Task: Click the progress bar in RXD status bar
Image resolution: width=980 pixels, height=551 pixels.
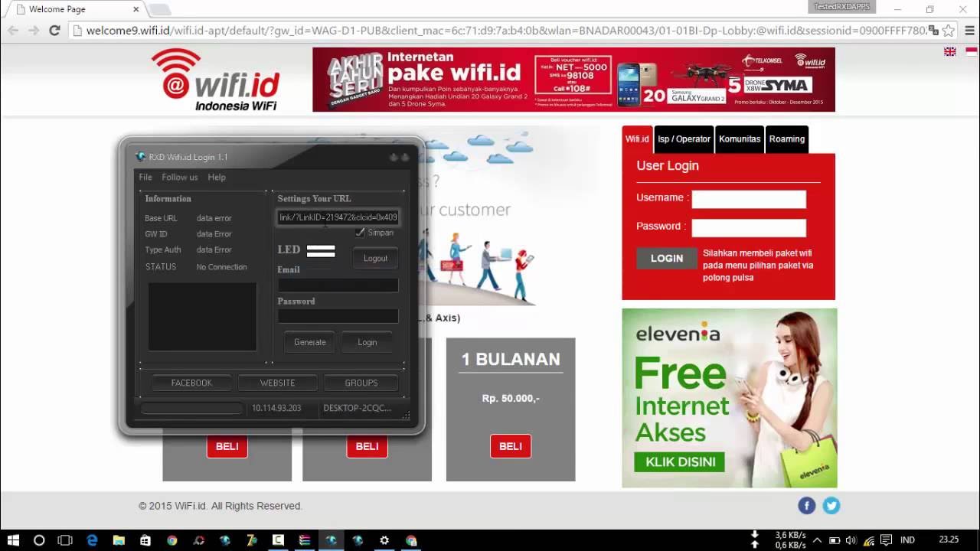Action: (191, 409)
